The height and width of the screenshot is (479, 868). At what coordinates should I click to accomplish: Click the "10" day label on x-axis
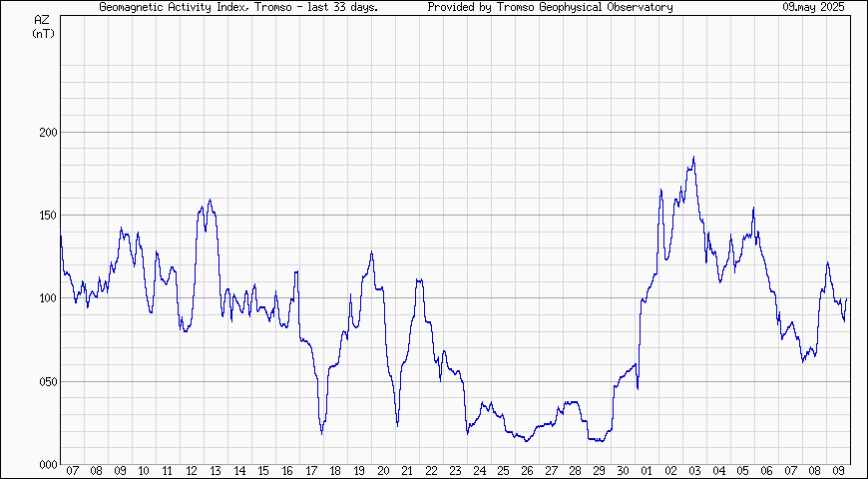144,471
